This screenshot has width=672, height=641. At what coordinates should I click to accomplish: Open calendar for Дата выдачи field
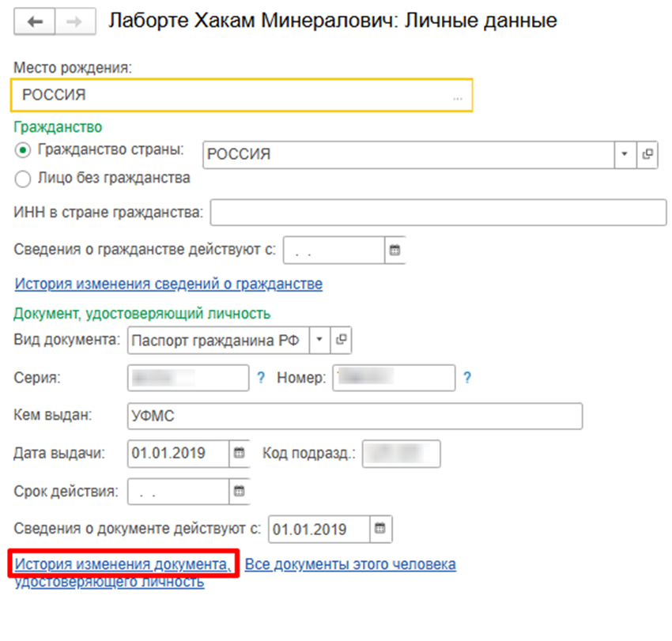click(239, 454)
